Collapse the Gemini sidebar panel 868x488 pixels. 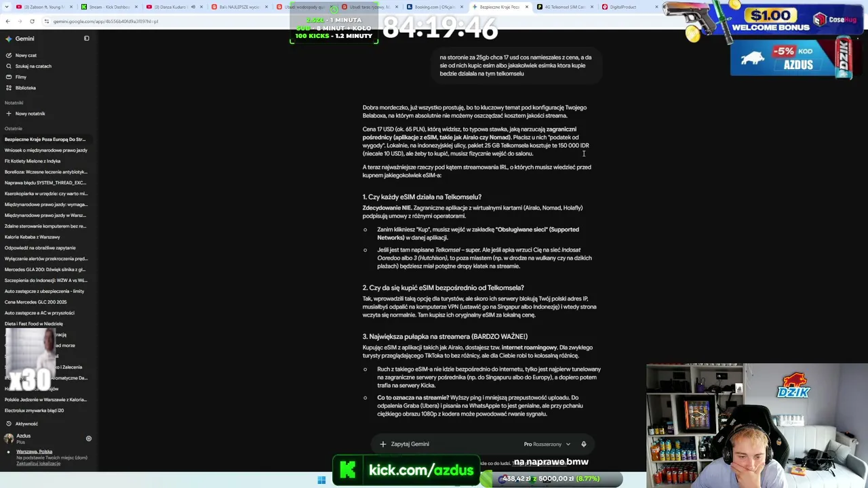coord(86,39)
